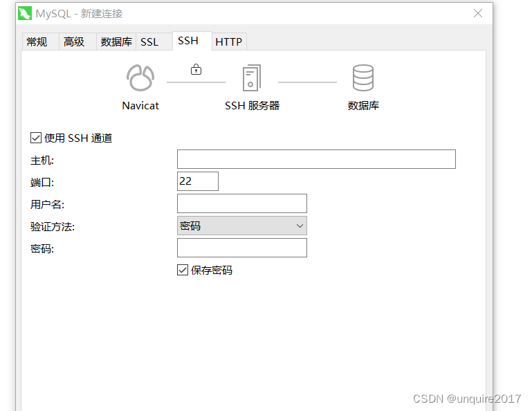Select the SSH tab
532x411 pixels.
point(192,41)
